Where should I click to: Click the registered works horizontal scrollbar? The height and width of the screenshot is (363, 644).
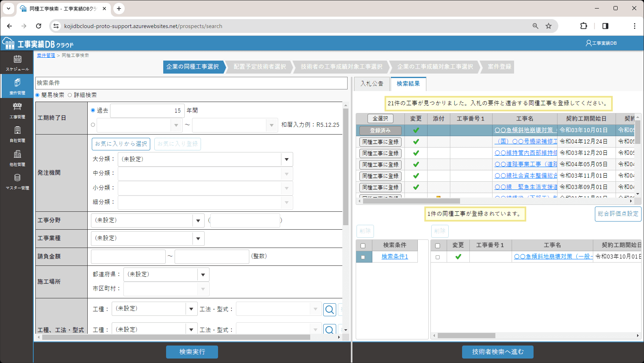coord(467,336)
